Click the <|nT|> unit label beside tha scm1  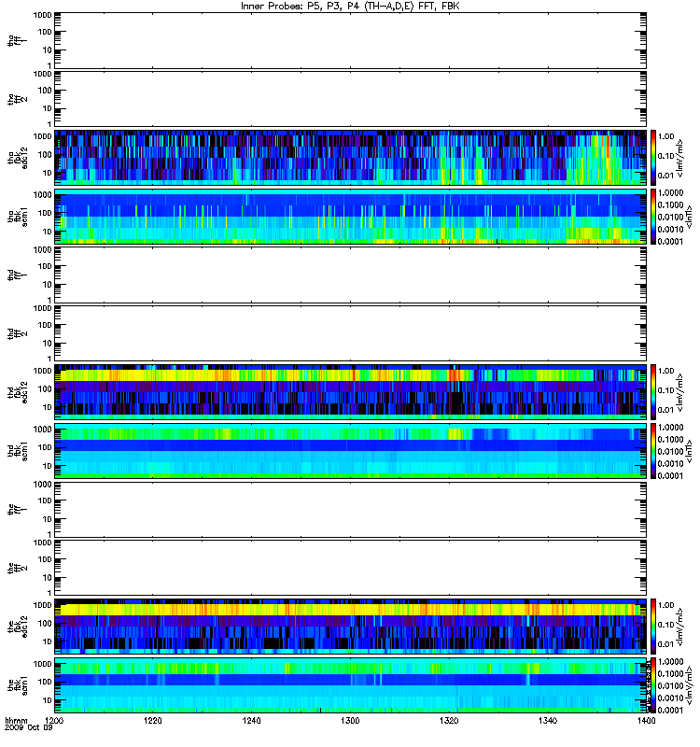coord(689,217)
